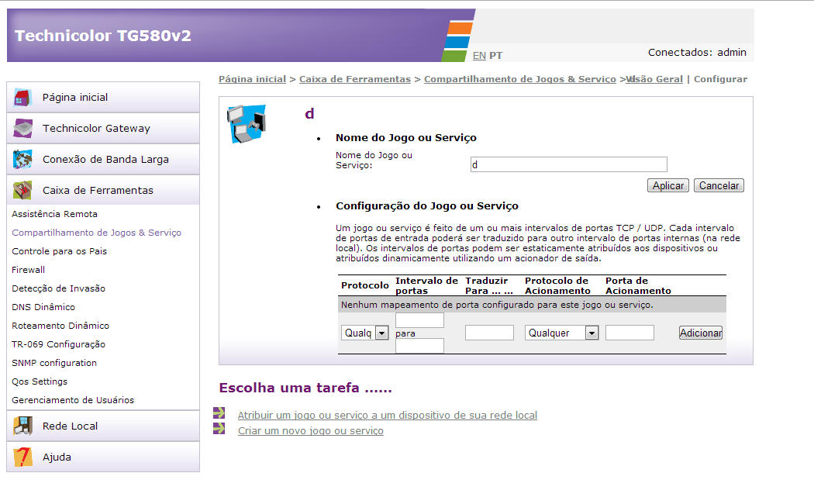Click Criar um novo jogo ou serviço link
The height and width of the screenshot is (504, 814).
point(310,431)
